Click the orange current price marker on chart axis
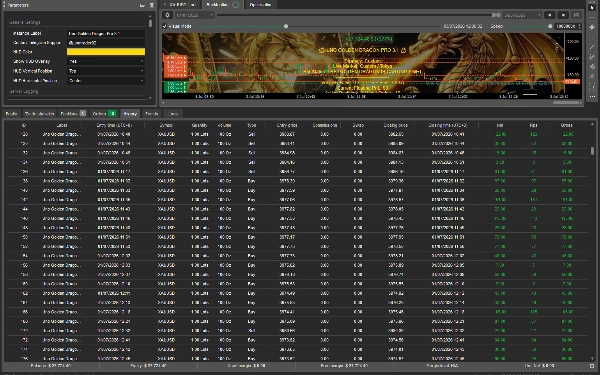The width and height of the screenshot is (600, 375). click(572, 82)
